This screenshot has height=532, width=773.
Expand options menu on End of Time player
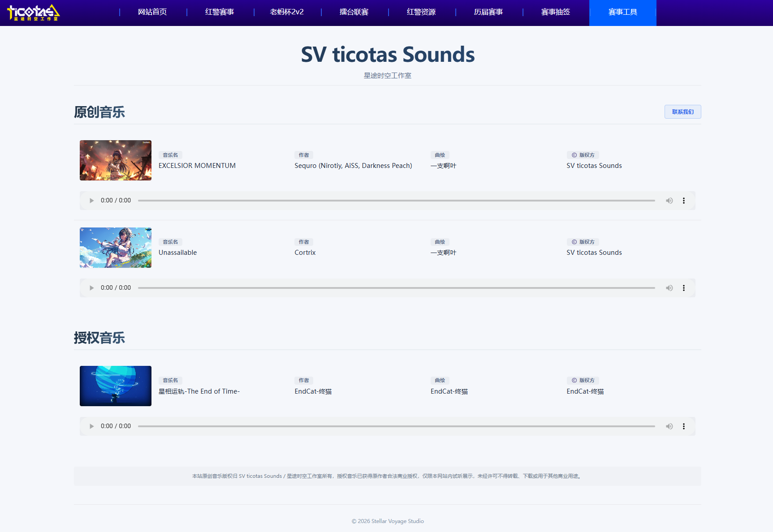(x=683, y=426)
